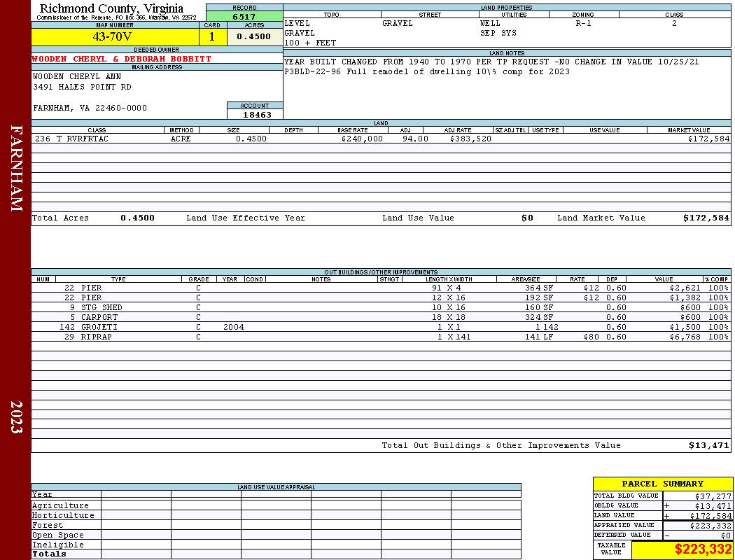Click the $80 riprap rate
The height and width of the screenshot is (560, 735).
point(591,337)
